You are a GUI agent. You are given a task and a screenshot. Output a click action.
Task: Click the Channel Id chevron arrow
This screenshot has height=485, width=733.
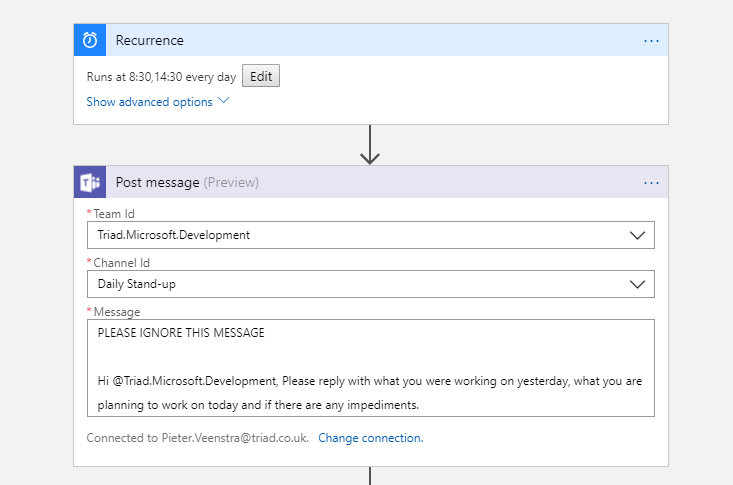tap(637, 284)
